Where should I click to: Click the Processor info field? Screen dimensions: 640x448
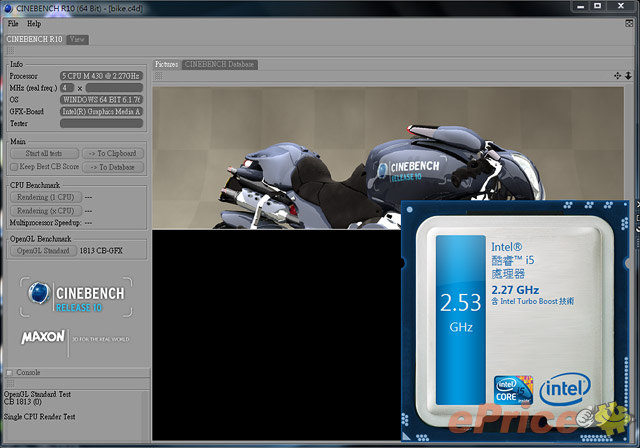coord(101,76)
